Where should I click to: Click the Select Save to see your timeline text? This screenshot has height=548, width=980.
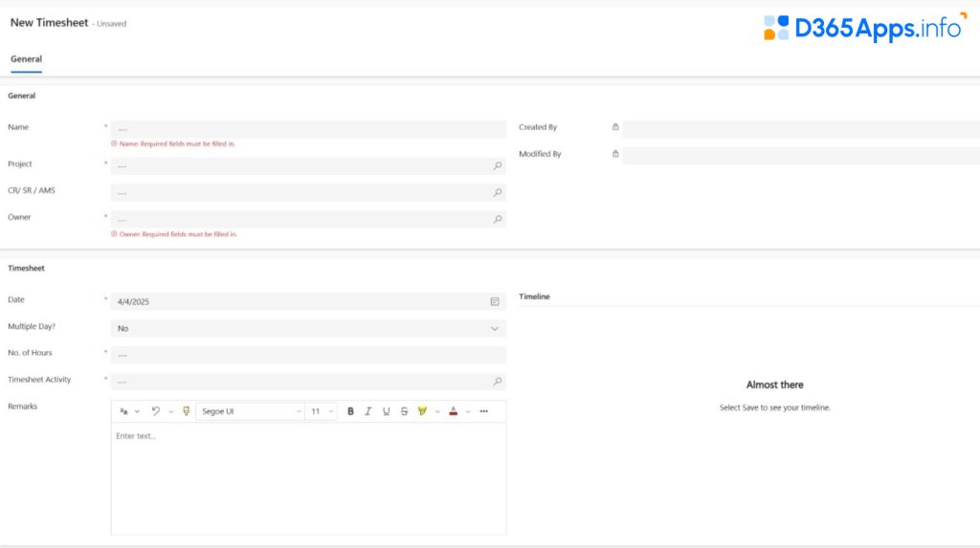pos(774,407)
